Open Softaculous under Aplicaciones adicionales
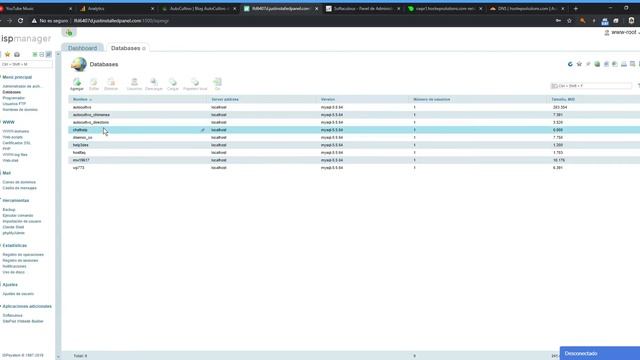This screenshot has width=640, height=360. coord(12,315)
